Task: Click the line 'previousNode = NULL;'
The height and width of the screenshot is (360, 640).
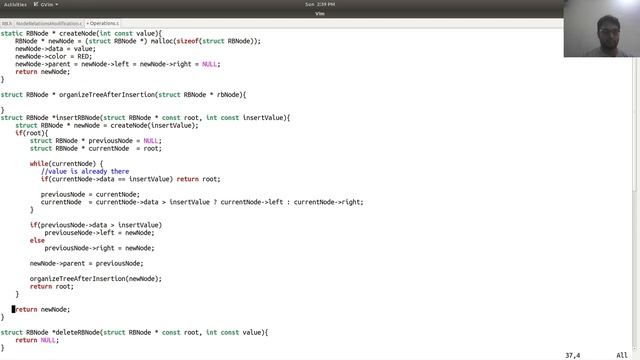Action: [96, 141]
